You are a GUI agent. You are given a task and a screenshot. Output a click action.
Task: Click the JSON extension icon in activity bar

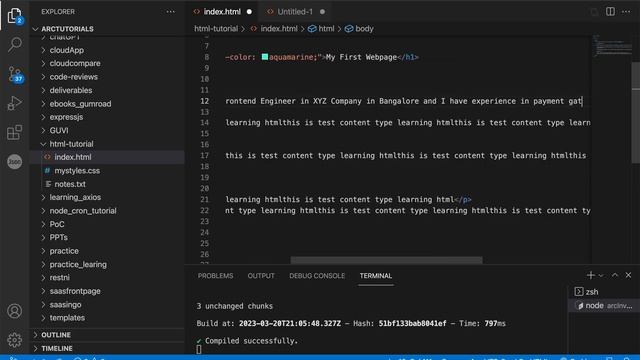tap(15, 162)
